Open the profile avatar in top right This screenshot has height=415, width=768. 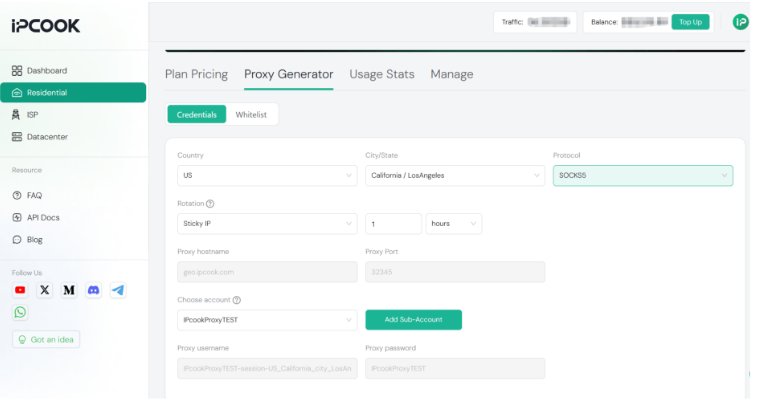tap(741, 22)
